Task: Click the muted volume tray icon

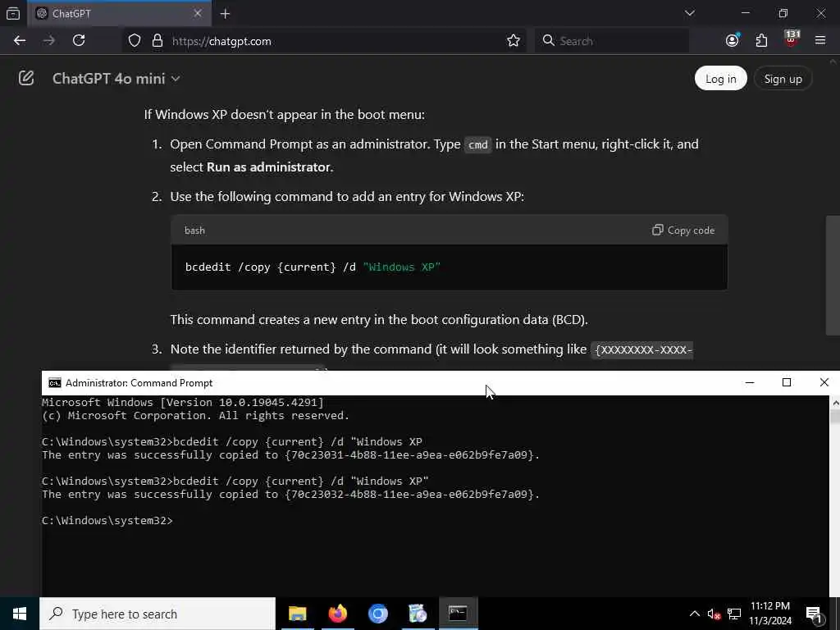Action: click(x=714, y=614)
